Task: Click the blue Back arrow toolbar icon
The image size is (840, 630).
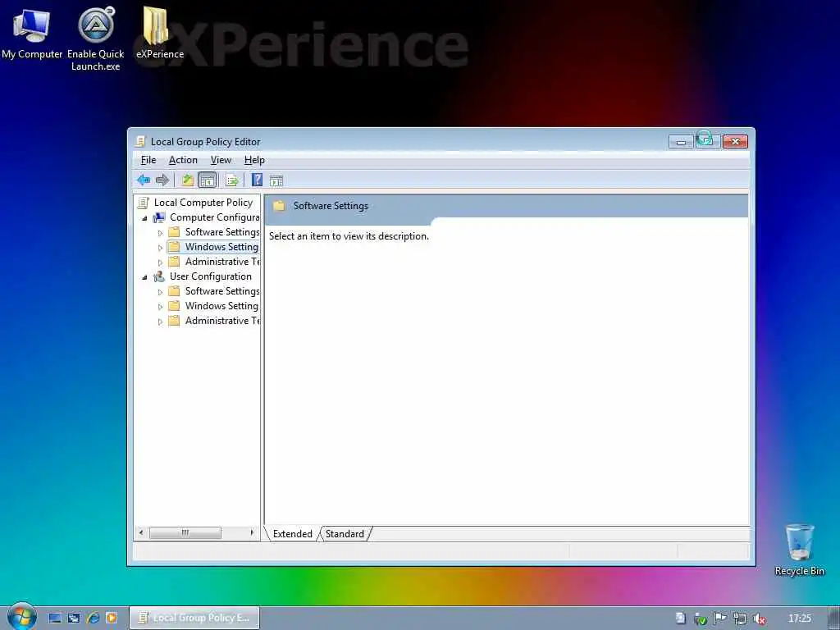Action: point(143,180)
